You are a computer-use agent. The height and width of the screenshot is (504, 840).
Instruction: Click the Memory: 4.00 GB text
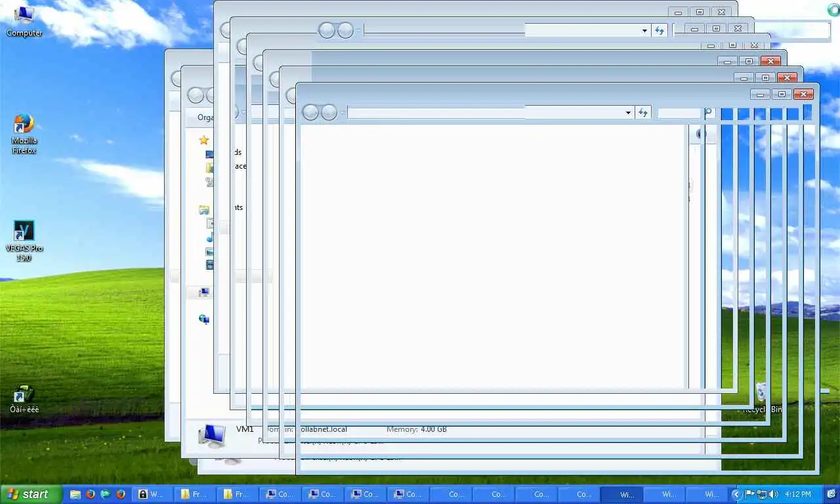(417, 429)
